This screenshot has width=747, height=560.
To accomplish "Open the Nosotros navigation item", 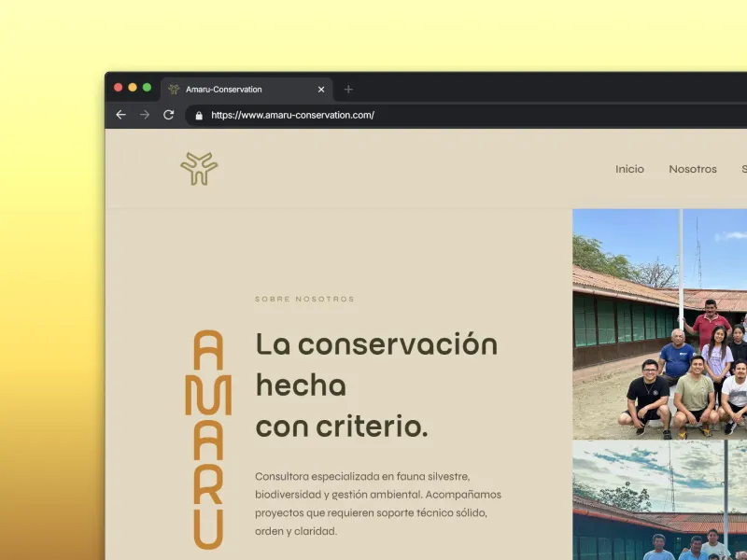I will coord(693,169).
